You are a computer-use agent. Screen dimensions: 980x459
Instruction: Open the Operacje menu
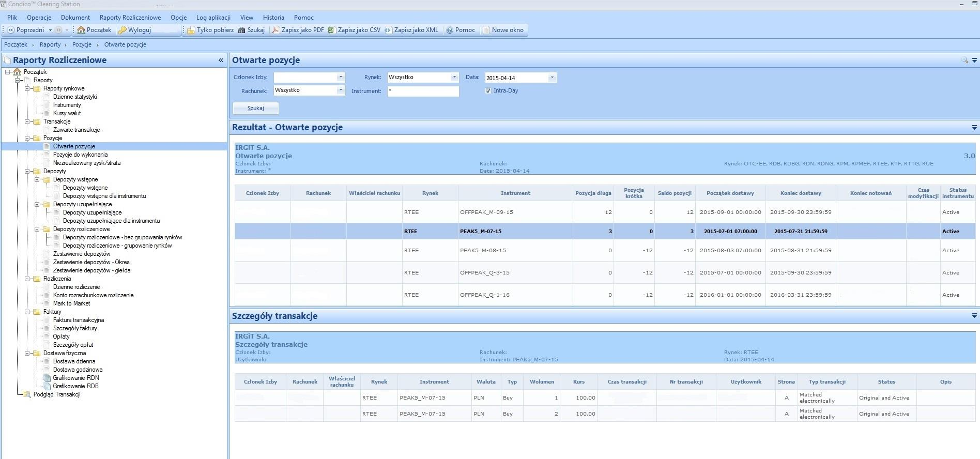pos(39,17)
